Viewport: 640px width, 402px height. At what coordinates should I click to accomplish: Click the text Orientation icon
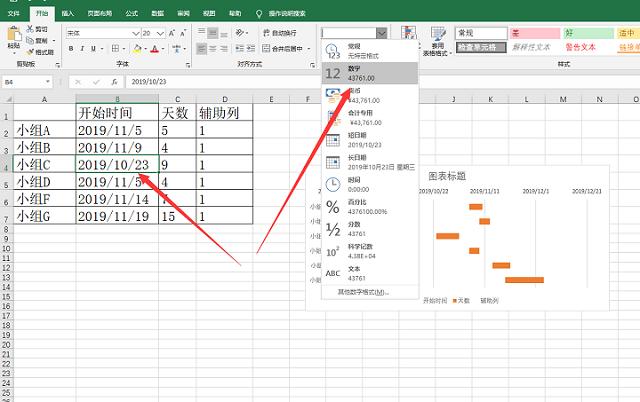click(240, 32)
